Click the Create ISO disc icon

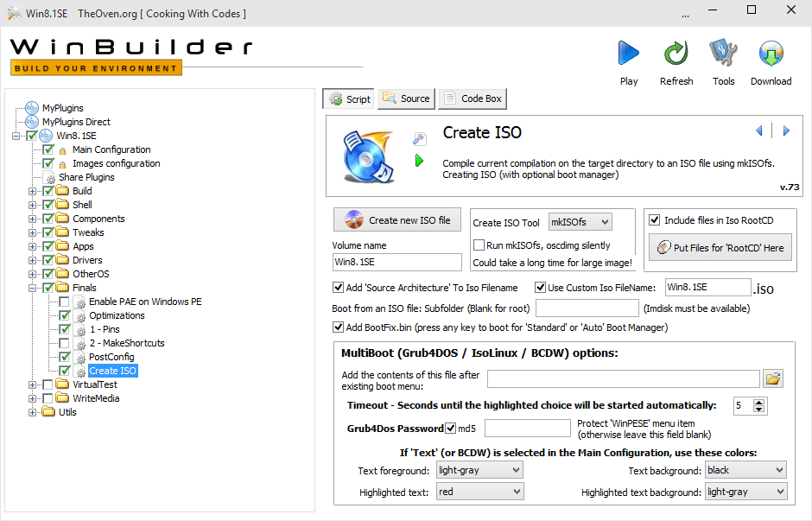(368, 157)
